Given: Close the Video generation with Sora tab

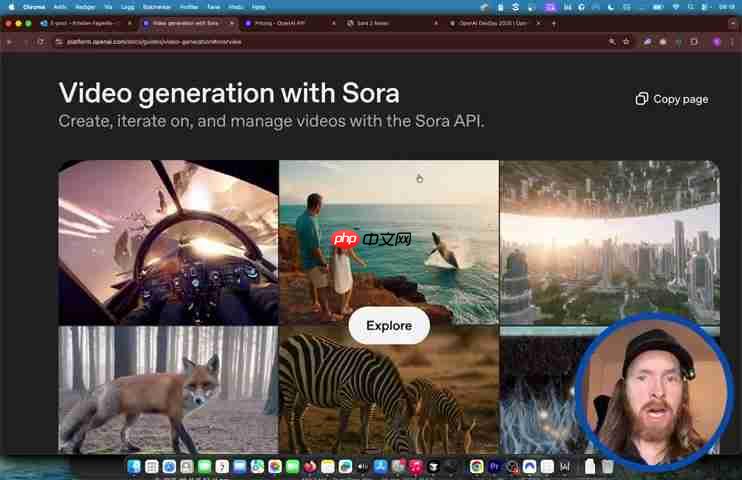Looking at the screenshot, I should [231, 23].
